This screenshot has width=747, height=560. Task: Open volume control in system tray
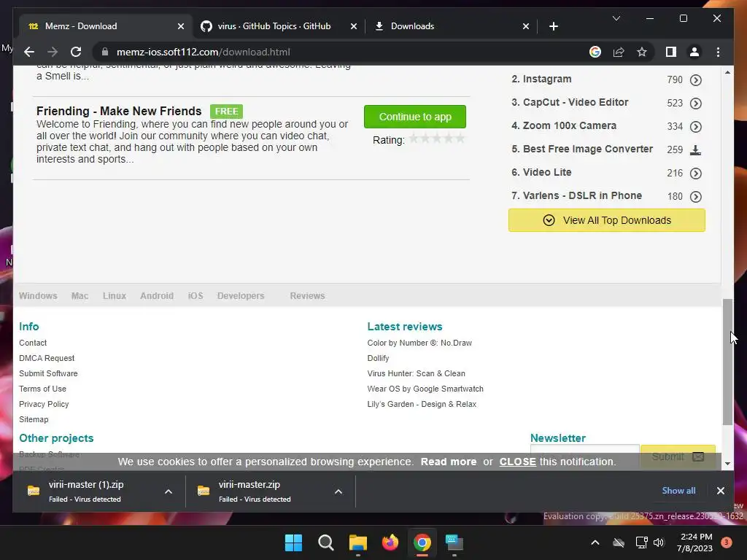point(659,542)
